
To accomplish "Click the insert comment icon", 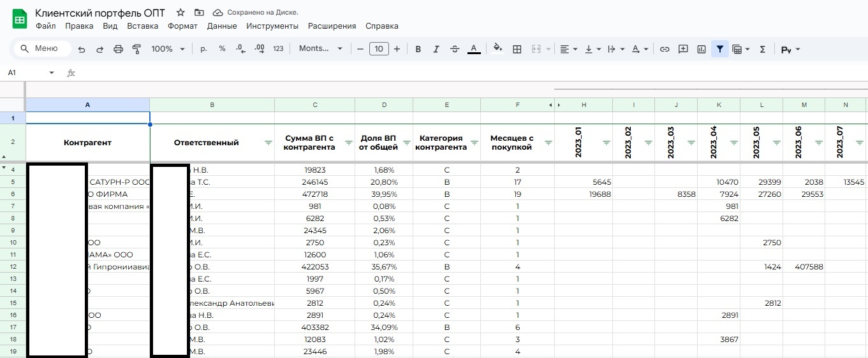I will point(683,49).
